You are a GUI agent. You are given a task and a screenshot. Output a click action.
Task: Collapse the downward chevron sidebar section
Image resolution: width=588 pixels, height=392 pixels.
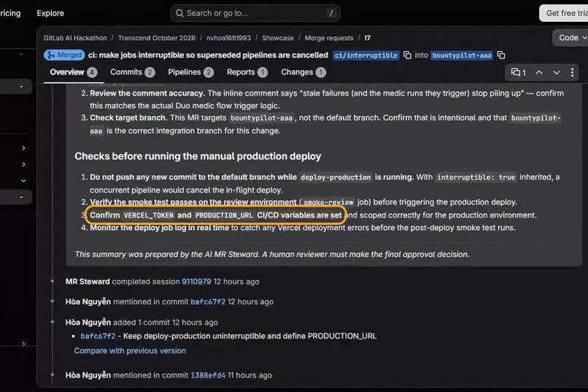point(23,181)
